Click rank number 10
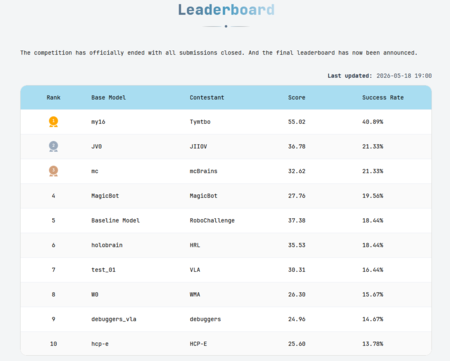 pos(53,344)
